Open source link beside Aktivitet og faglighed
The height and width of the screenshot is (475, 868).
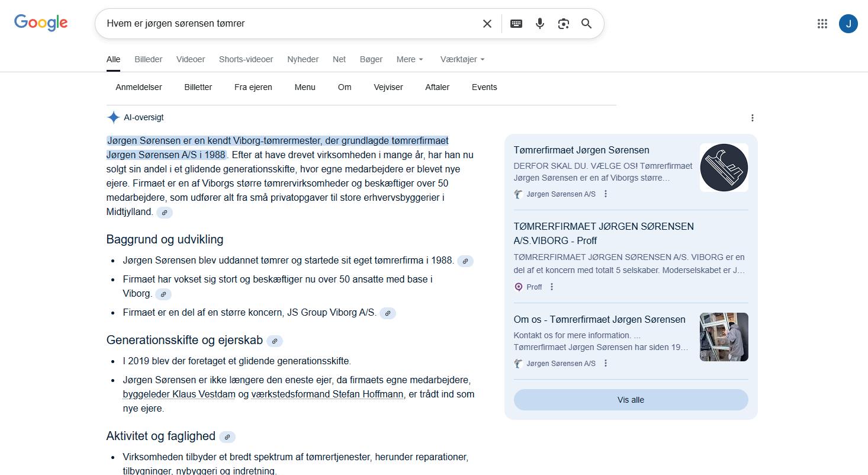(227, 437)
